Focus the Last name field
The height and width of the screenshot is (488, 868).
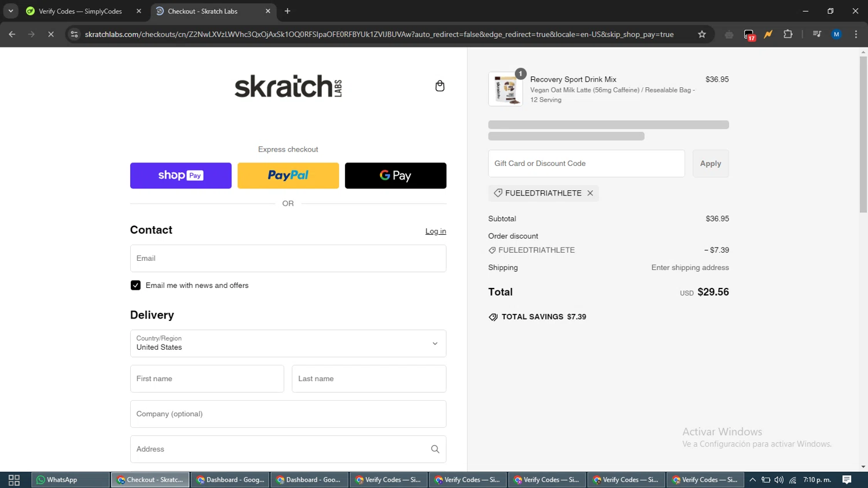(369, 379)
